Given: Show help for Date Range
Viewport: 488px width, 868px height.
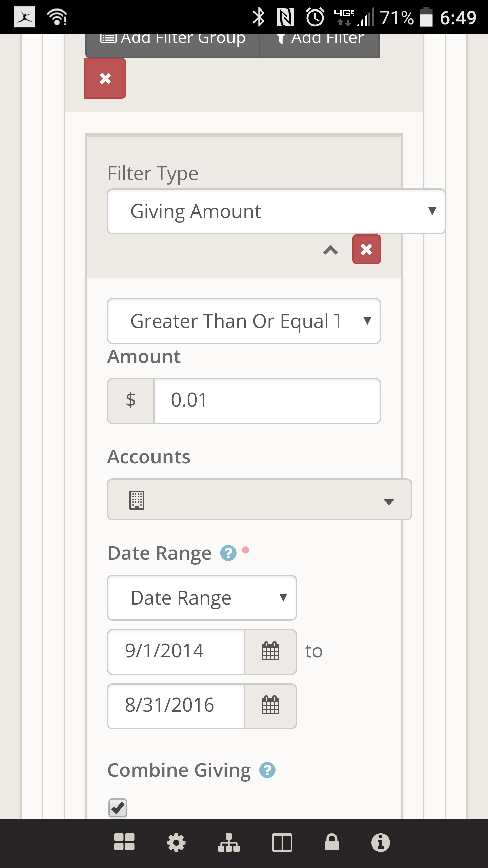Looking at the screenshot, I should pos(228,553).
